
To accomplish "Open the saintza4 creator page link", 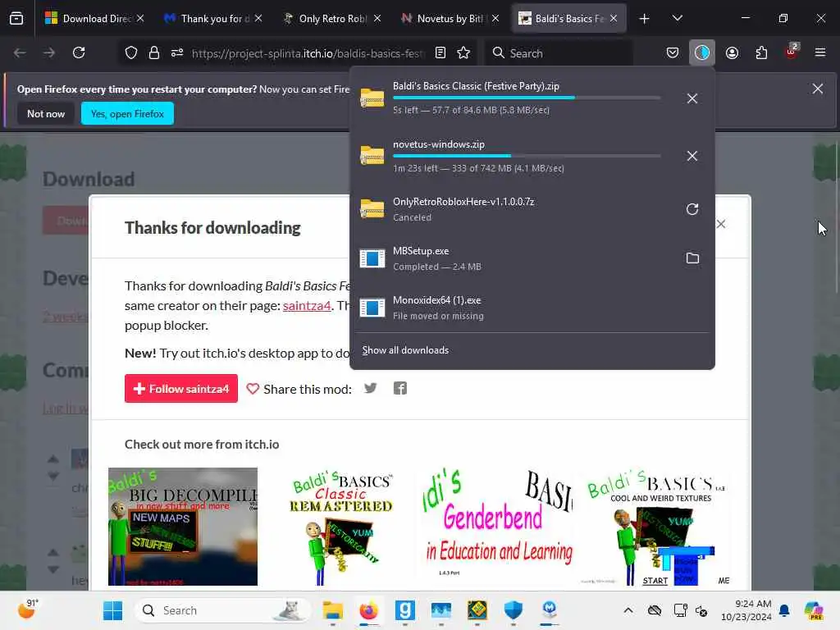I will (x=307, y=305).
